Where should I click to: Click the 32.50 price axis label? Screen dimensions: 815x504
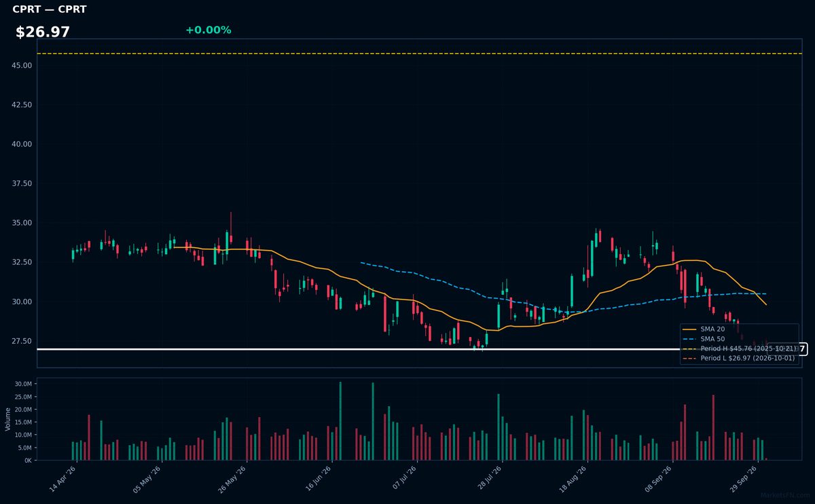coord(22,262)
